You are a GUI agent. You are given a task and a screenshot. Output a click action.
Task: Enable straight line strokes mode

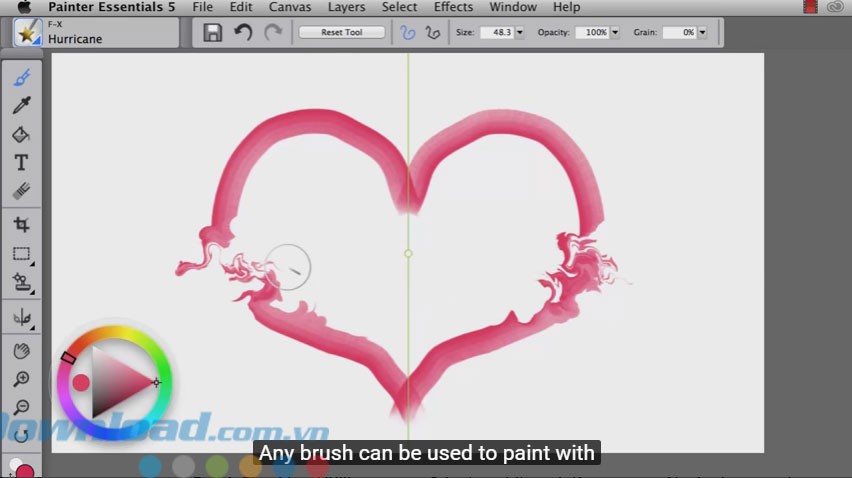tap(432, 32)
